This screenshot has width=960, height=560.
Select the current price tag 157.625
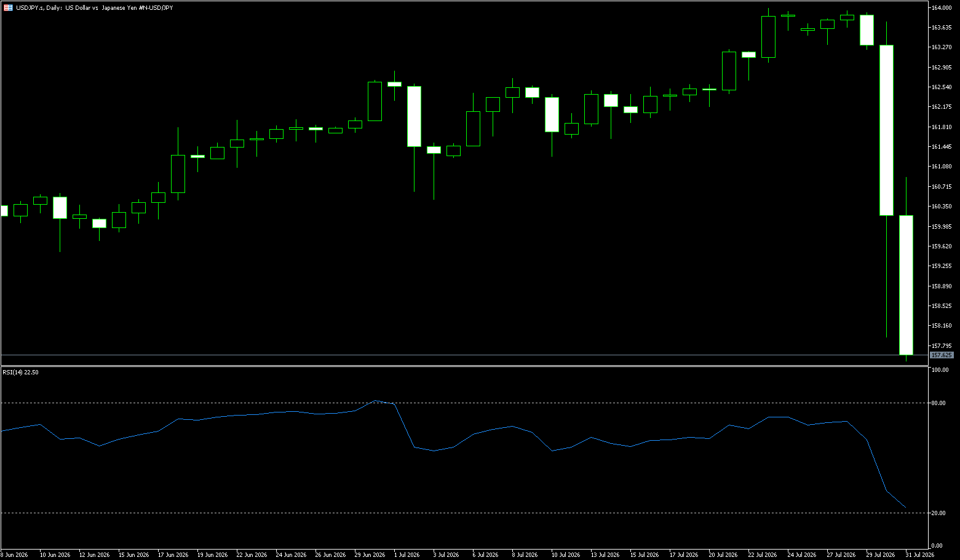[942, 355]
